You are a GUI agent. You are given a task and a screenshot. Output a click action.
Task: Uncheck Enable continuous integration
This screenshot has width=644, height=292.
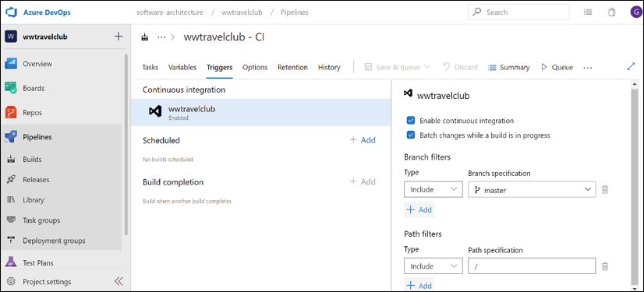[x=411, y=121]
